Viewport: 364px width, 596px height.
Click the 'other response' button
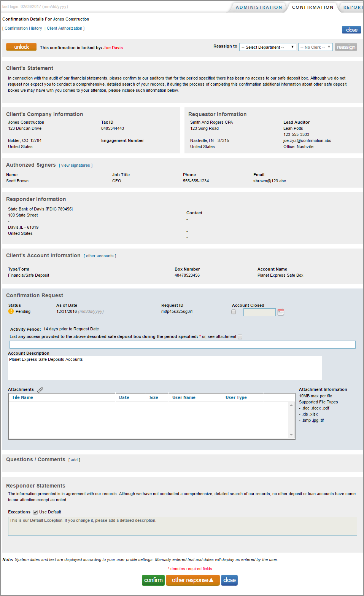coord(192,580)
